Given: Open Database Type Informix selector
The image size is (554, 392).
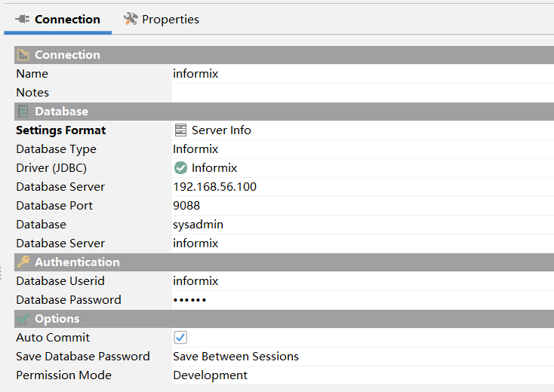Looking at the screenshot, I should pos(363,149).
